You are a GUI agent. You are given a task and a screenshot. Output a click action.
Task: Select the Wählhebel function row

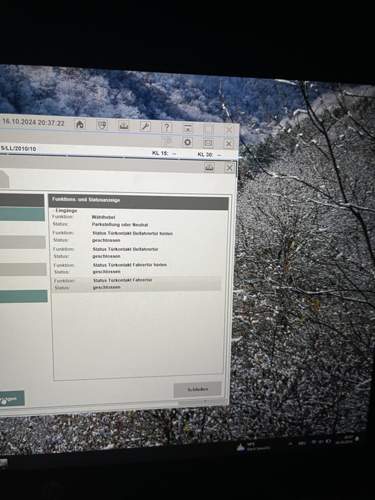click(x=137, y=221)
